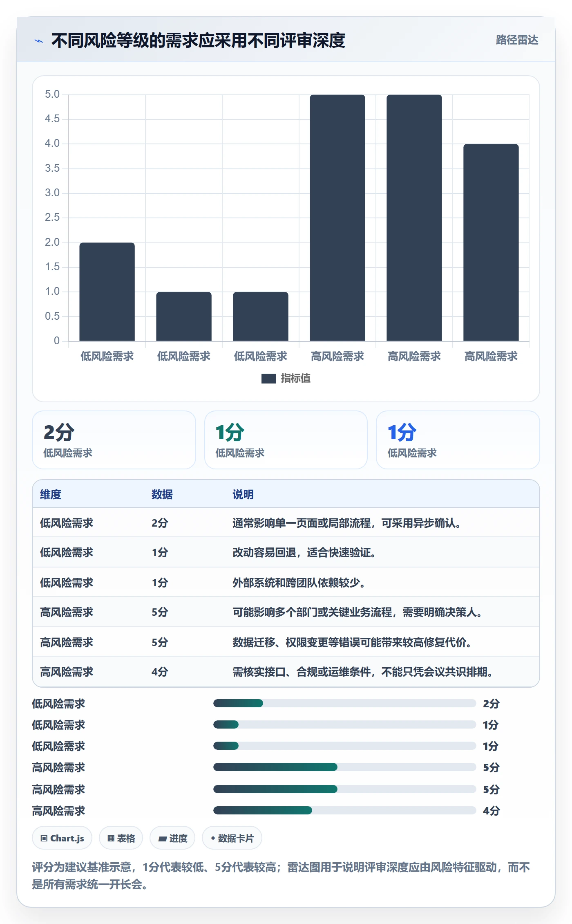Click the blue lightning icon beside the title

point(39,41)
